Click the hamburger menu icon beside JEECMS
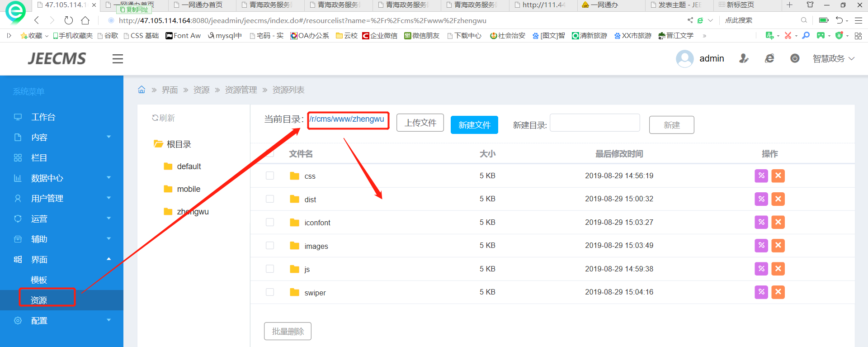Viewport: 868px width, 347px height. 118,59
